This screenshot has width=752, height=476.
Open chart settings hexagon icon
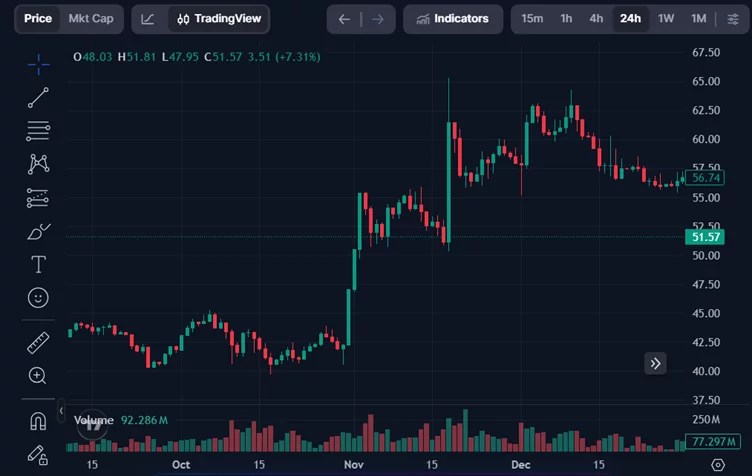[x=718, y=464]
